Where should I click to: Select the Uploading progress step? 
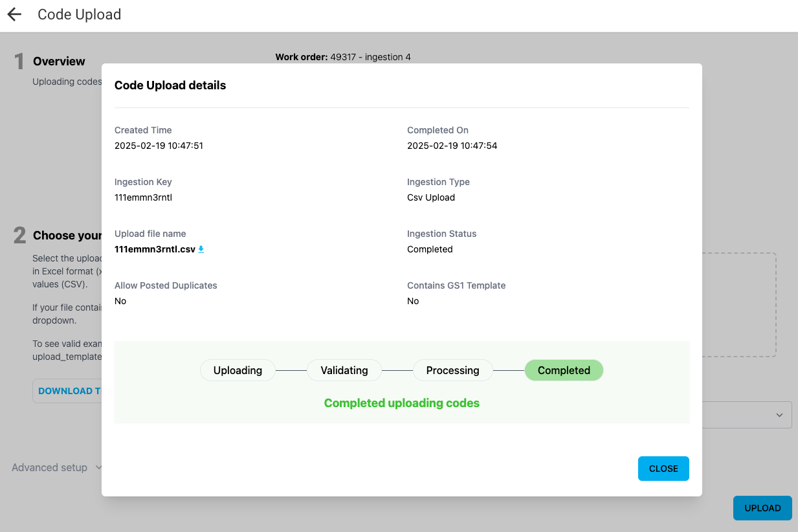coord(238,370)
